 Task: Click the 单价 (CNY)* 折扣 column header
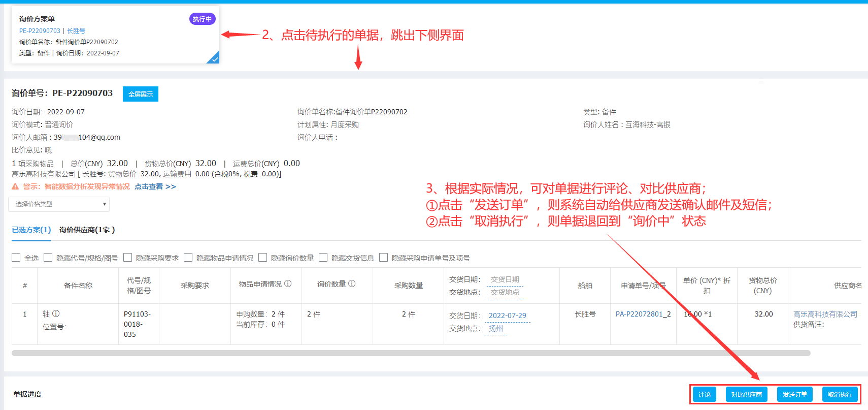pyautogui.click(x=707, y=286)
